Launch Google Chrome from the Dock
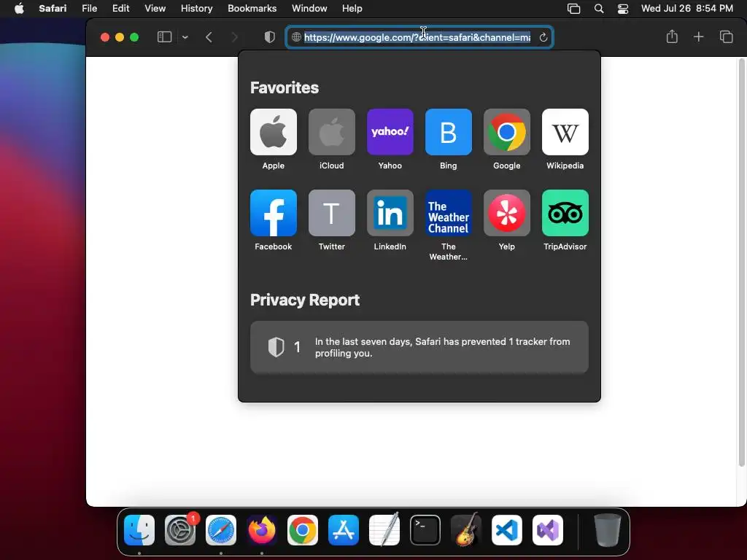747x560 pixels. pos(303,530)
